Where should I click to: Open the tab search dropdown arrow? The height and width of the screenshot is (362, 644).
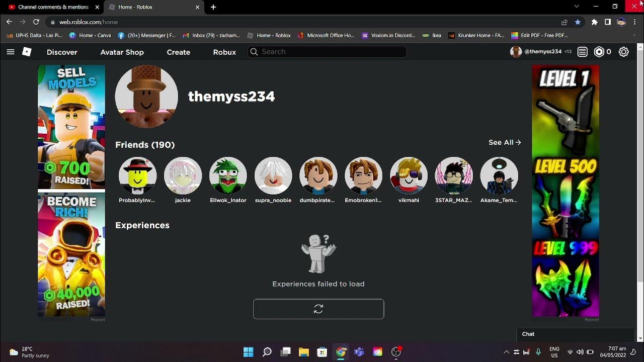coord(577,7)
